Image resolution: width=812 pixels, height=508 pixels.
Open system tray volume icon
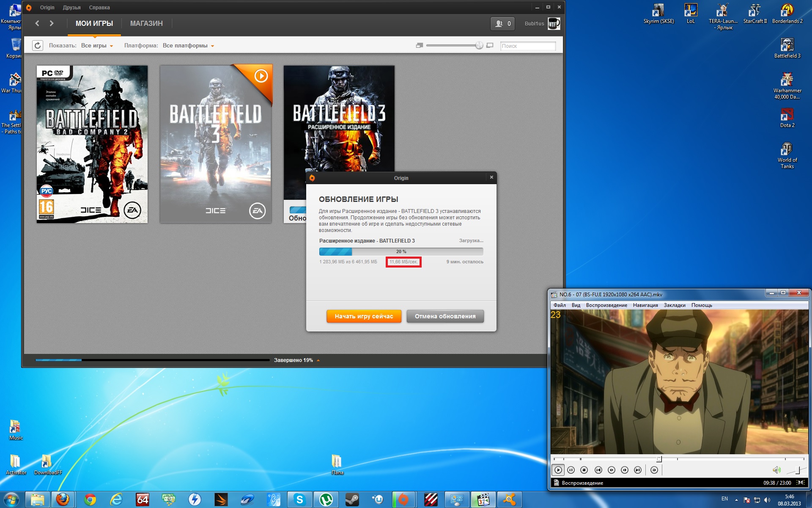coord(767,500)
